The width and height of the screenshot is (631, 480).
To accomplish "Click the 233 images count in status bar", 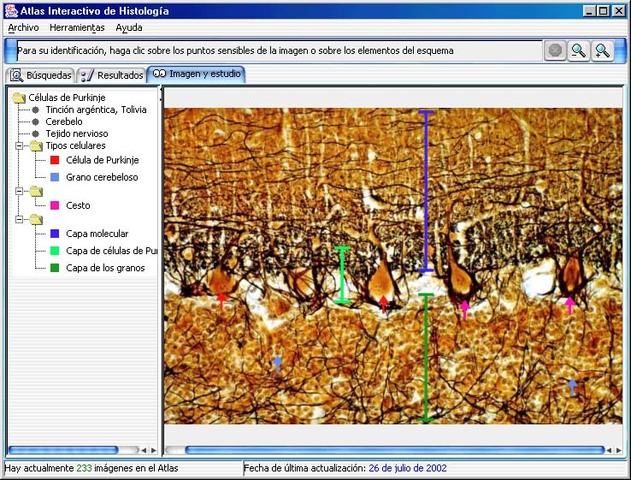I will tap(84, 468).
